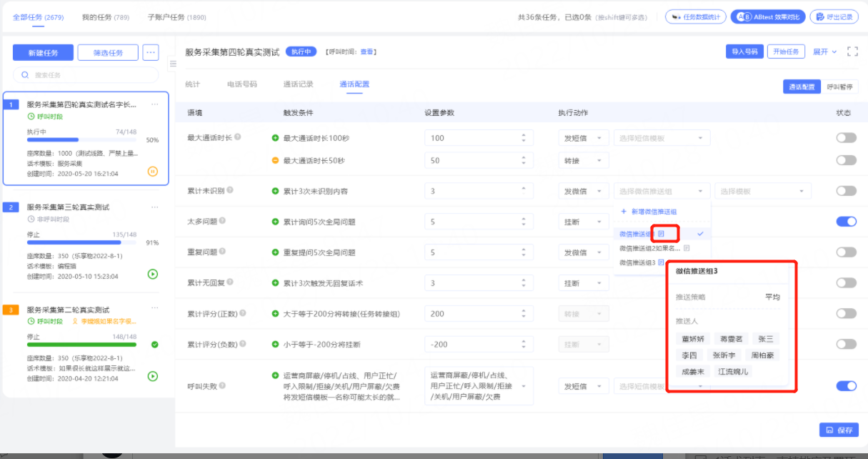Click the detail icon next to 微信推送组3
The height and width of the screenshot is (459, 868).
point(662,263)
